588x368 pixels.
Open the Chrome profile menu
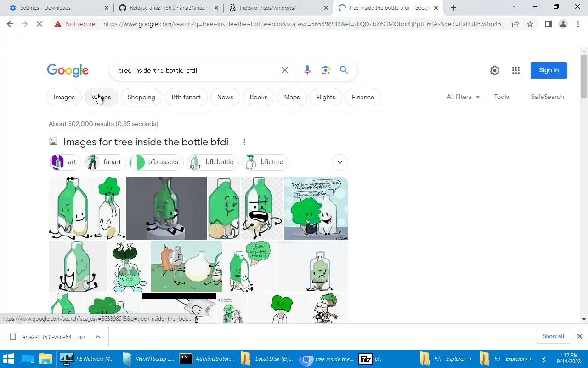[x=563, y=24]
